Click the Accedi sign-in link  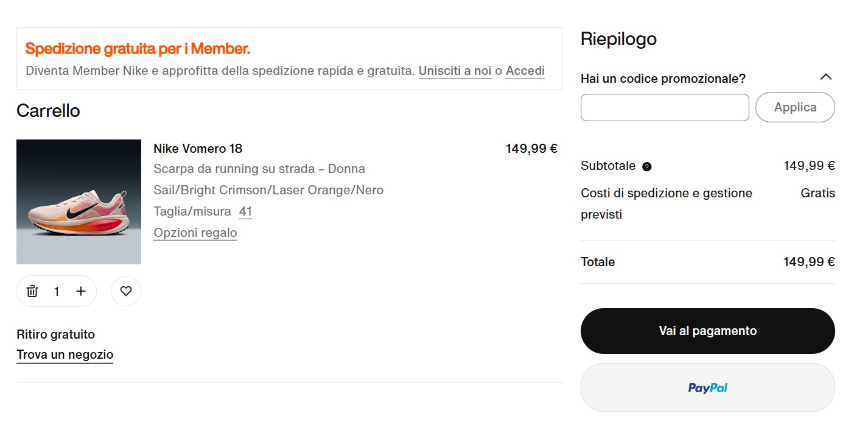pos(525,71)
